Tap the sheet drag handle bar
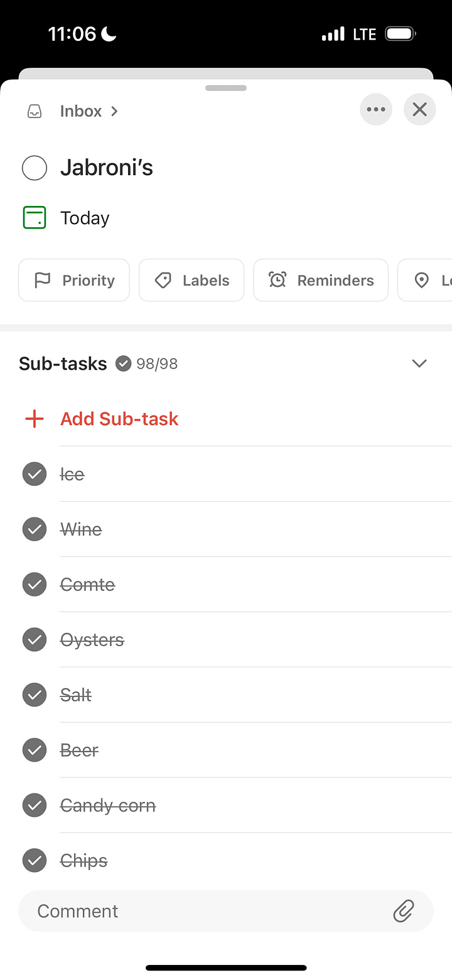The height and width of the screenshot is (980, 452). pyautogui.click(x=226, y=88)
